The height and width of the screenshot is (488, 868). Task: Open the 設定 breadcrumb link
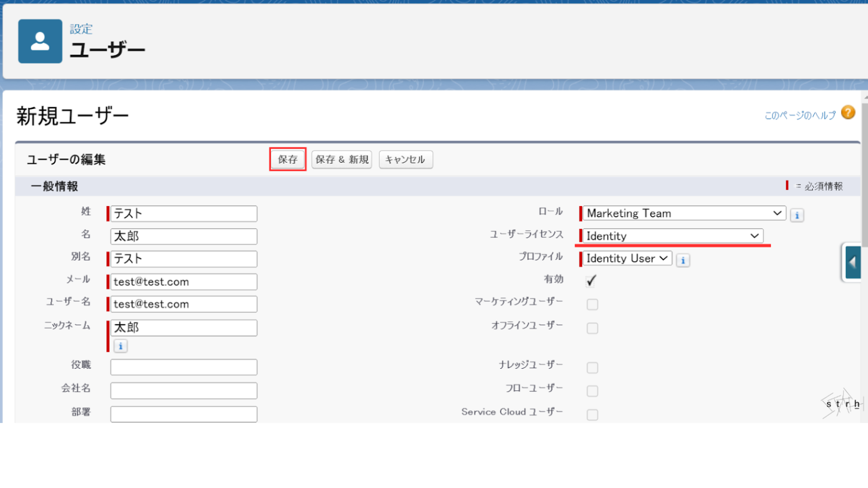click(x=81, y=29)
